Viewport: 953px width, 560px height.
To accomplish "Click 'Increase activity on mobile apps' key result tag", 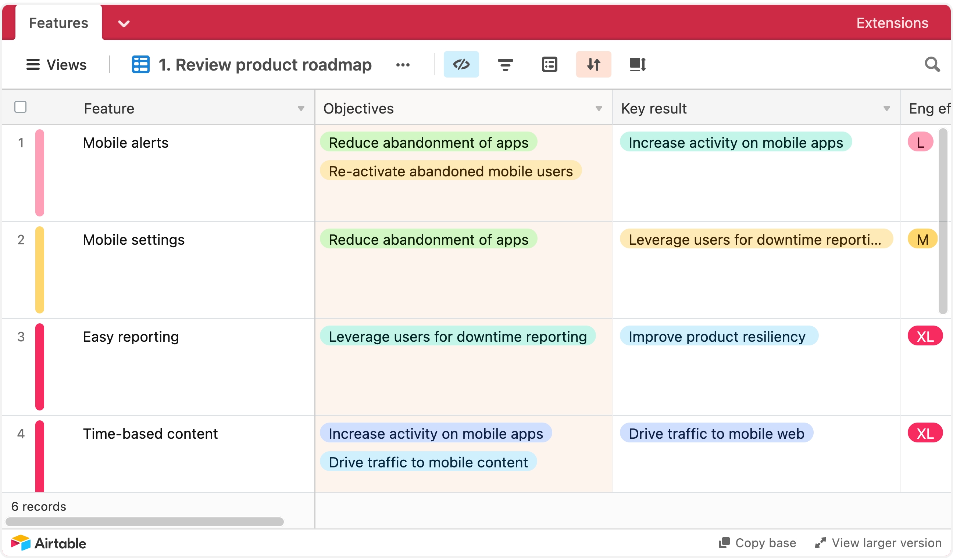I will 736,143.
